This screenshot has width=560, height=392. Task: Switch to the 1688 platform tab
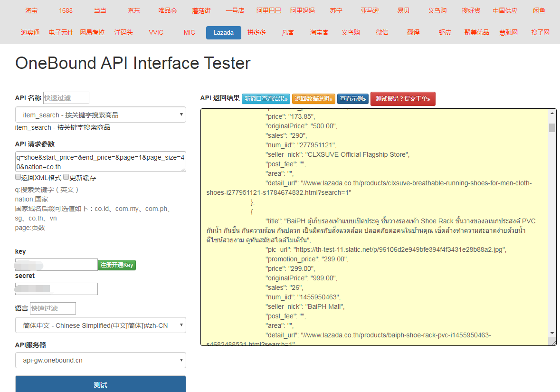[x=66, y=11]
